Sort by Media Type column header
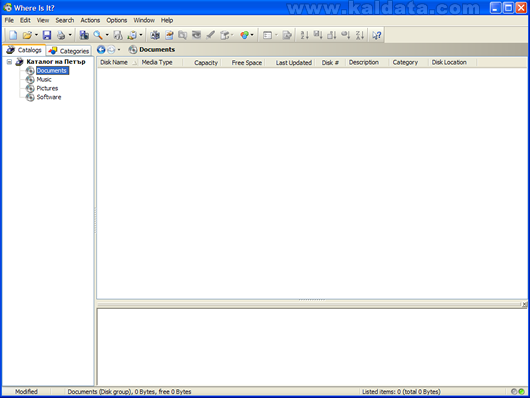Viewport: 530px width, 398px height. point(161,63)
